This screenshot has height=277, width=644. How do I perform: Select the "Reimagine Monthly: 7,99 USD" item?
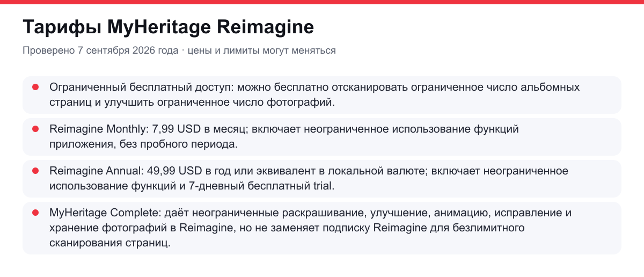coord(322,136)
